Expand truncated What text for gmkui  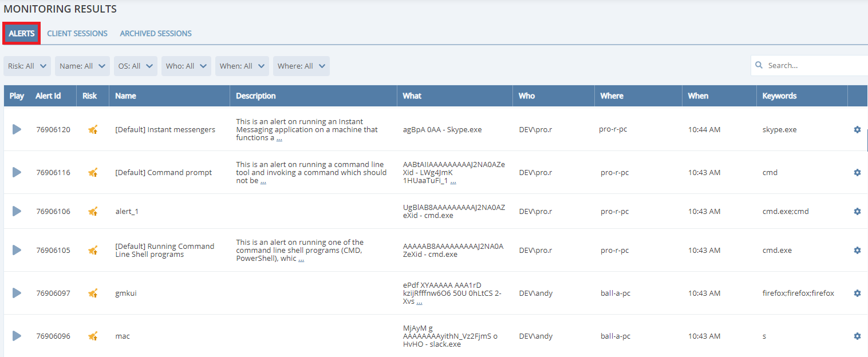419,302
